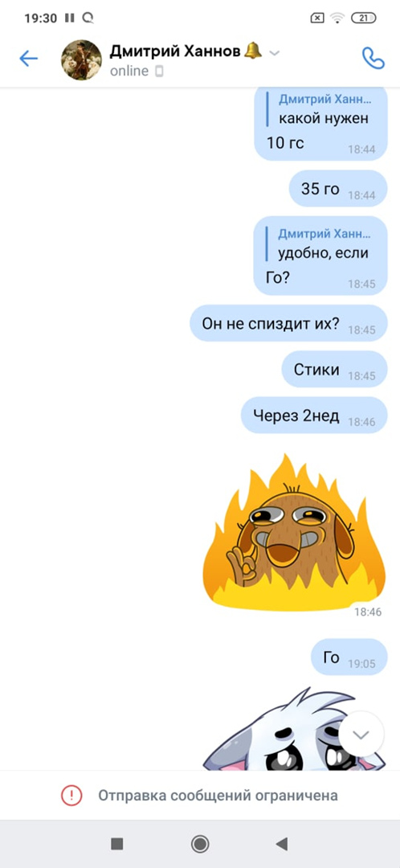Image resolution: width=400 pixels, height=868 pixels.
Task: Select the "35 го" message bubble
Action: point(338,189)
